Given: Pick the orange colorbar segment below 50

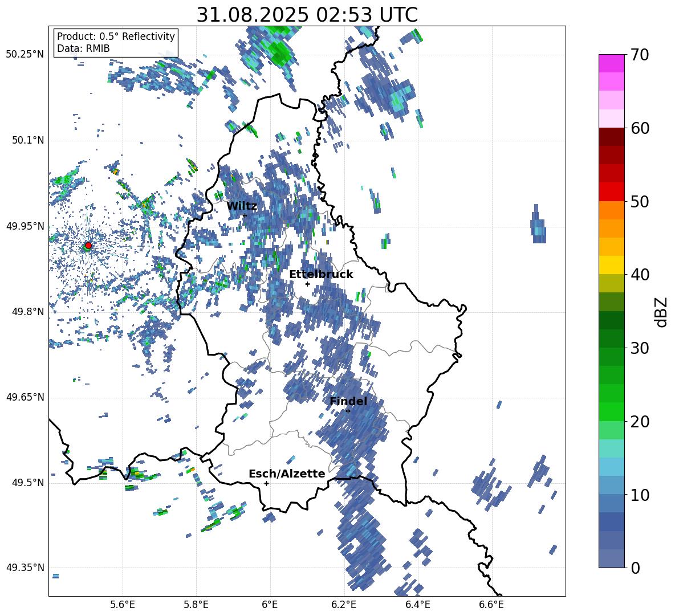Looking at the screenshot, I should click(611, 210).
